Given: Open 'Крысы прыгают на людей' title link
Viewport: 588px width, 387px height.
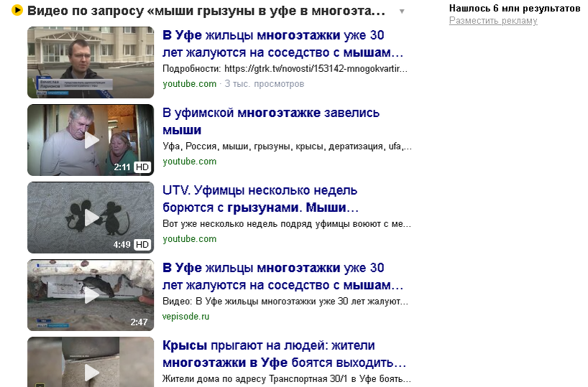Looking at the screenshot, I should pyautogui.click(x=284, y=354).
